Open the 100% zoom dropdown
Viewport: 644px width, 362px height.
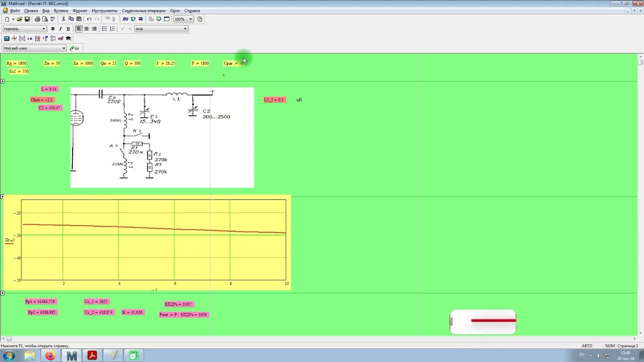tap(191, 19)
